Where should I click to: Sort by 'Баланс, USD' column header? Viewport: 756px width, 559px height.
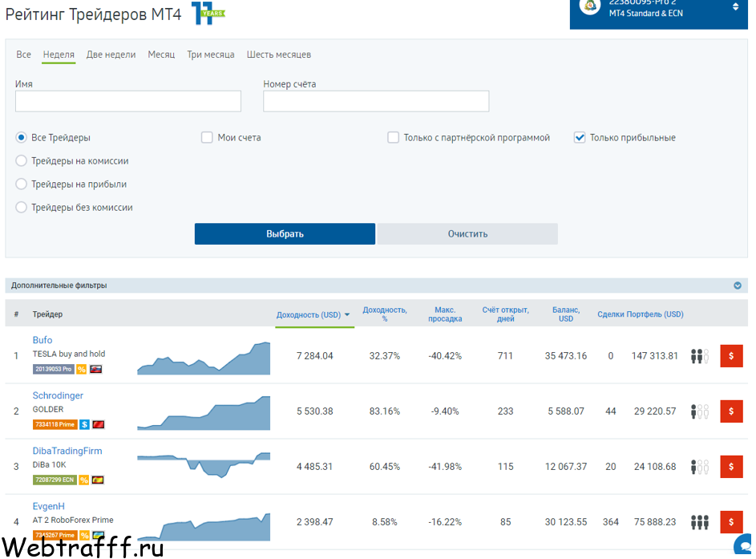[566, 314]
